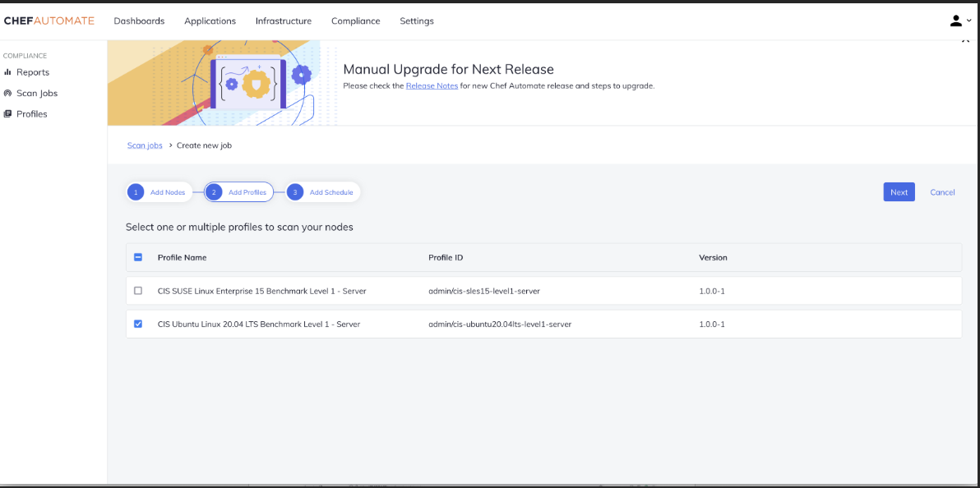Click the Next button
The image size is (980, 488).
899,192
